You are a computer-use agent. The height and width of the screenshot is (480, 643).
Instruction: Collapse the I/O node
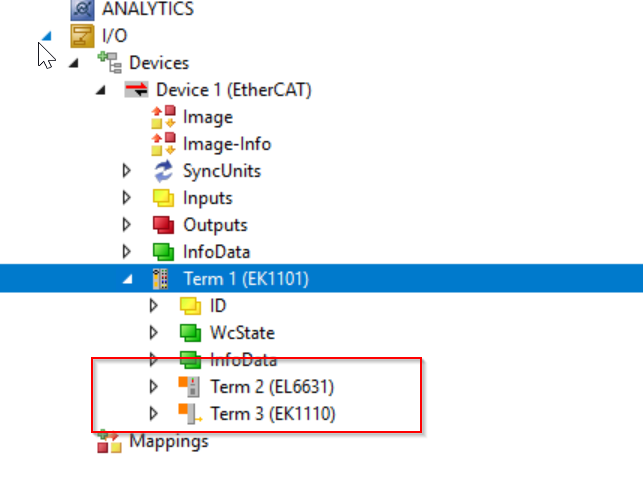(46, 36)
